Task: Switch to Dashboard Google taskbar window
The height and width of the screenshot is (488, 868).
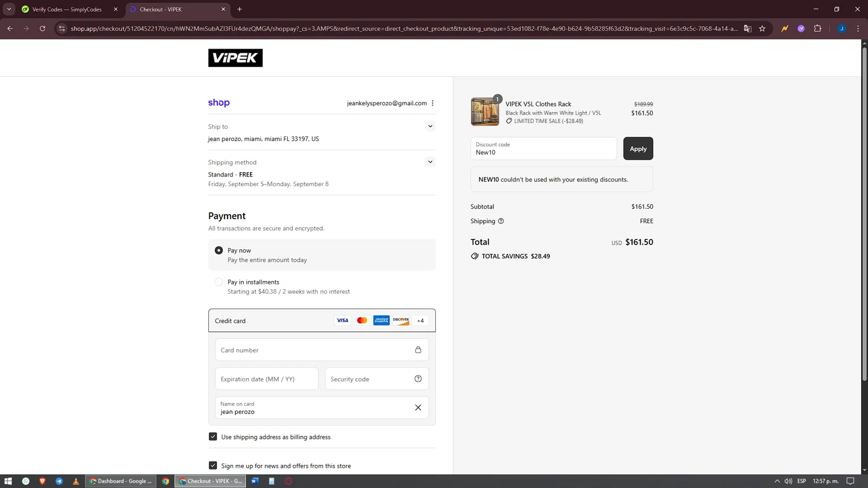Action: click(x=121, y=481)
